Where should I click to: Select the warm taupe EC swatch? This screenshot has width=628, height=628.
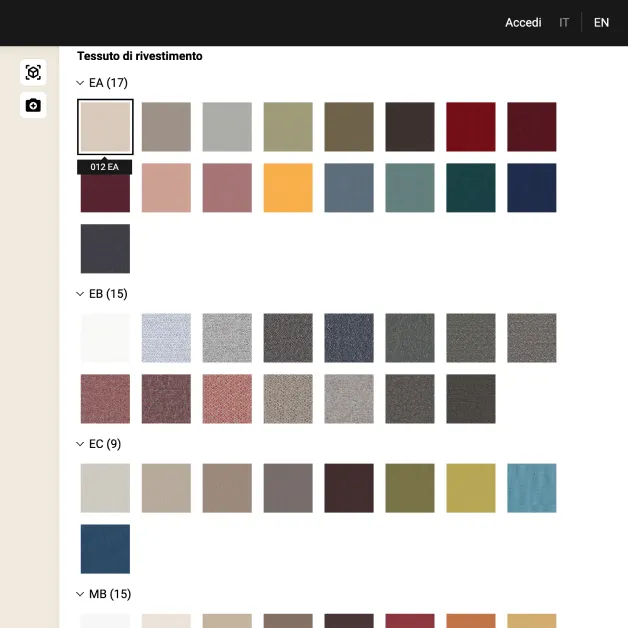pos(227,488)
